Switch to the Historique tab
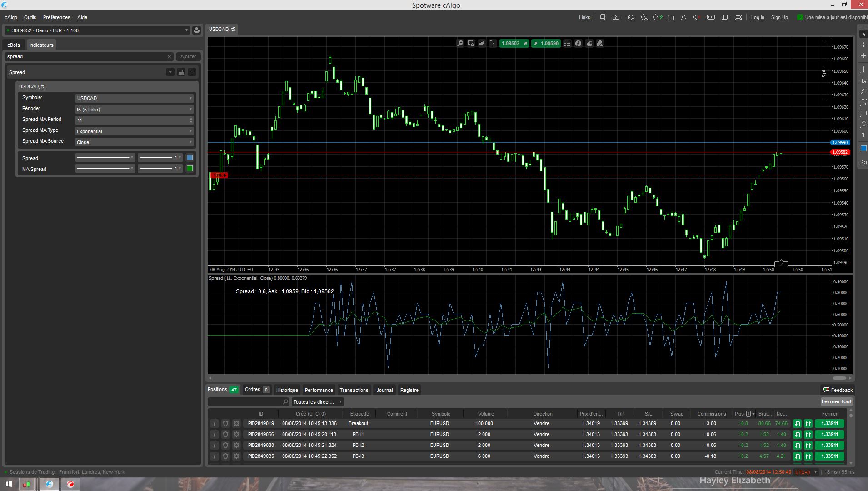Image resolution: width=868 pixels, height=491 pixels. pos(287,390)
